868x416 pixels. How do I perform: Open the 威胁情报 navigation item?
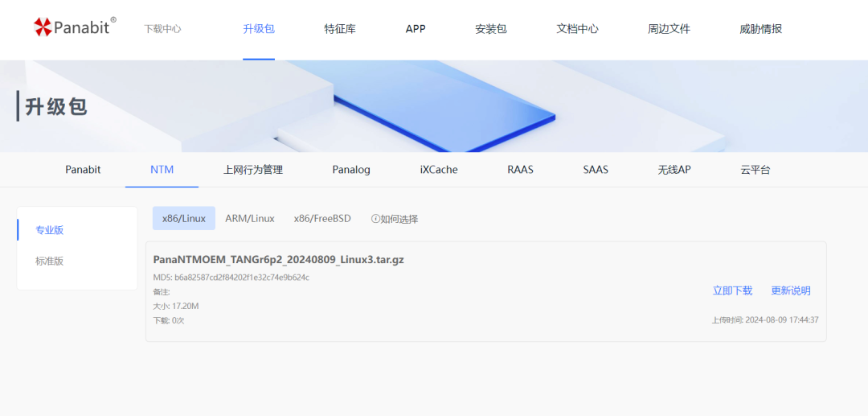(x=760, y=29)
